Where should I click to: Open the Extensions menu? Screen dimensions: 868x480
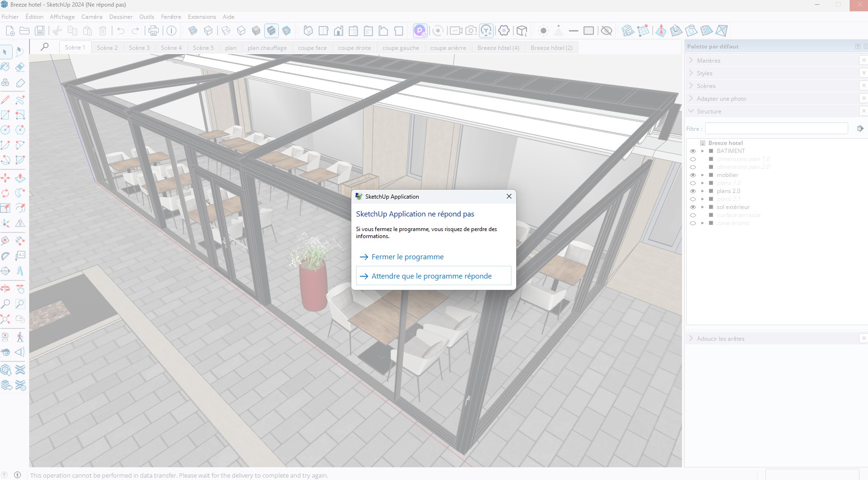(202, 16)
